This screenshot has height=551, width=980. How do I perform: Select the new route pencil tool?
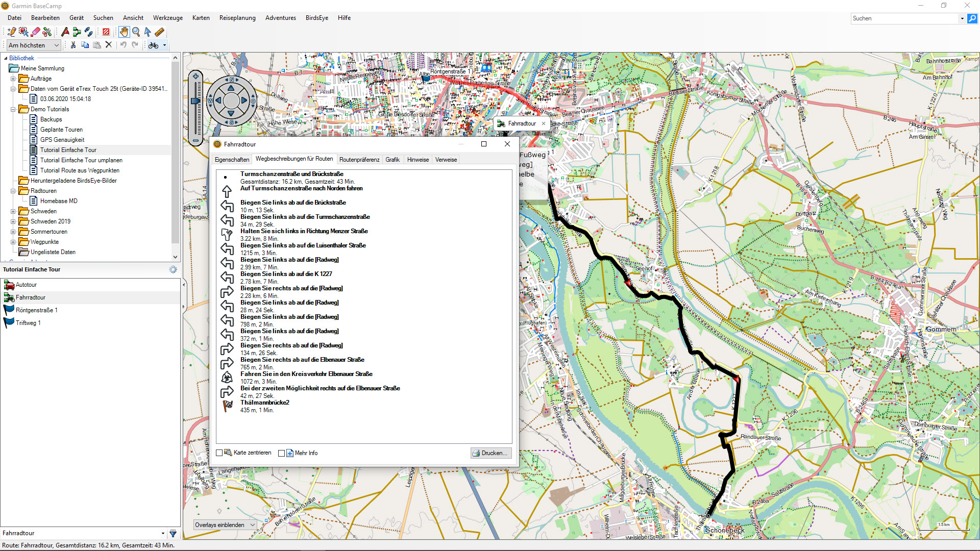pos(11,32)
